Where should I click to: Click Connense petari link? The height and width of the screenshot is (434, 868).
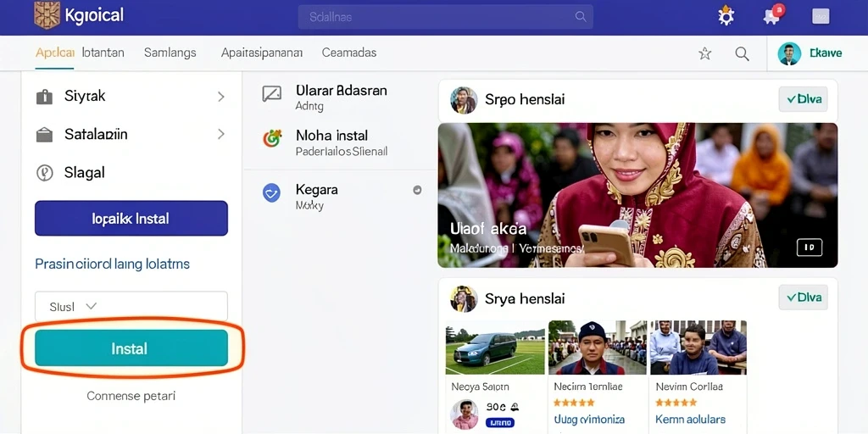click(131, 396)
